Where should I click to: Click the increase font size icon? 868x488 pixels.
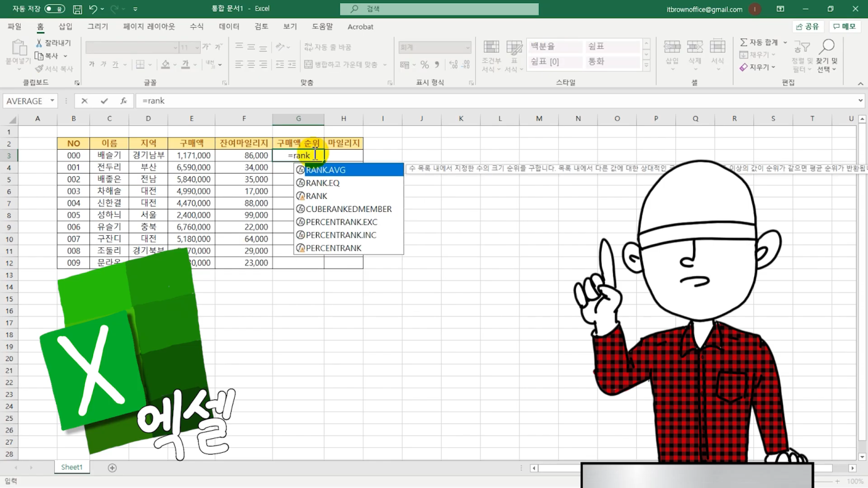206,47
